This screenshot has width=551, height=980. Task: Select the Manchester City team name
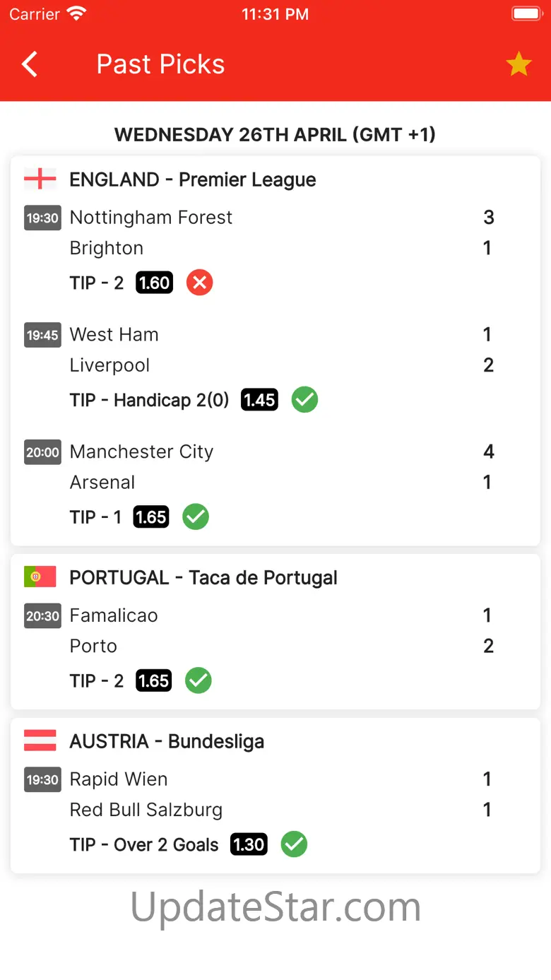click(141, 451)
